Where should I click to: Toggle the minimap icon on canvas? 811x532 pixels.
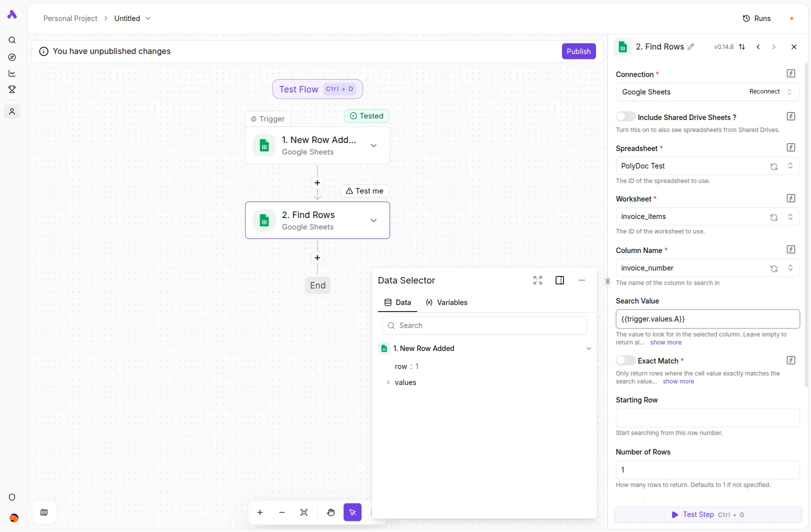click(44, 512)
